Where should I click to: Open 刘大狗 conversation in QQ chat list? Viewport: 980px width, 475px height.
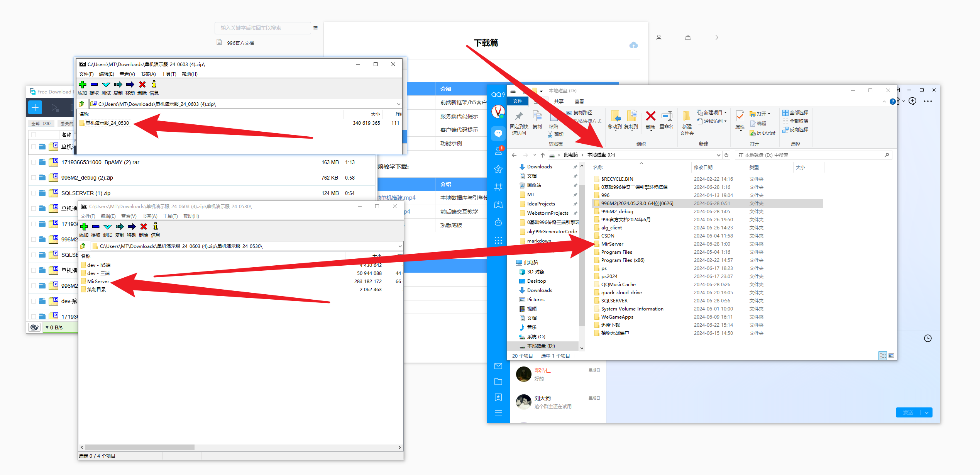(557, 402)
